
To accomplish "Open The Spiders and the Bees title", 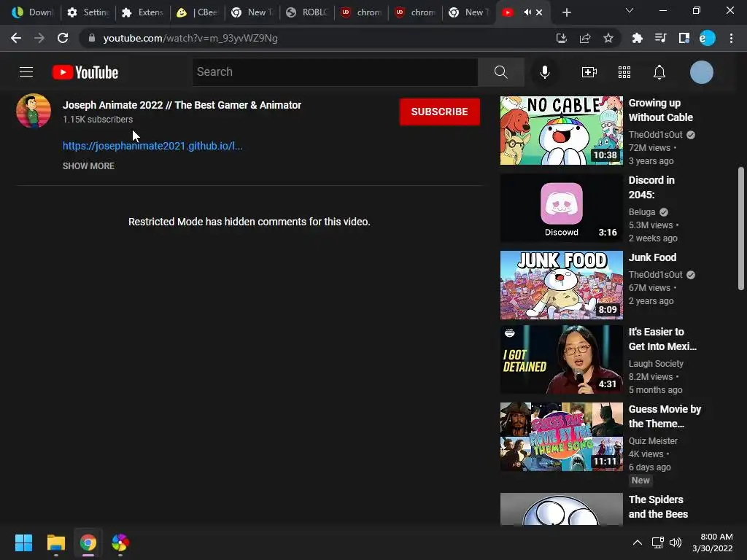I will pyautogui.click(x=658, y=507).
